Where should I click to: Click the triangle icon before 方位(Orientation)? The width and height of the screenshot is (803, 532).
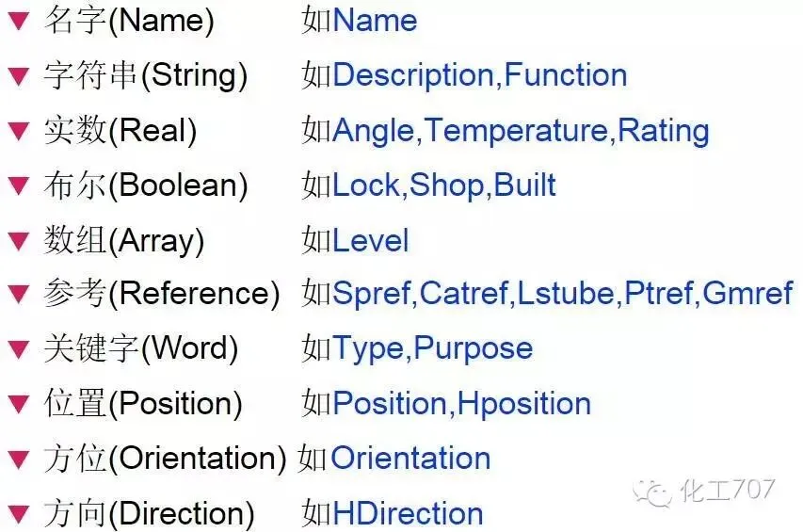(x=19, y=459)
